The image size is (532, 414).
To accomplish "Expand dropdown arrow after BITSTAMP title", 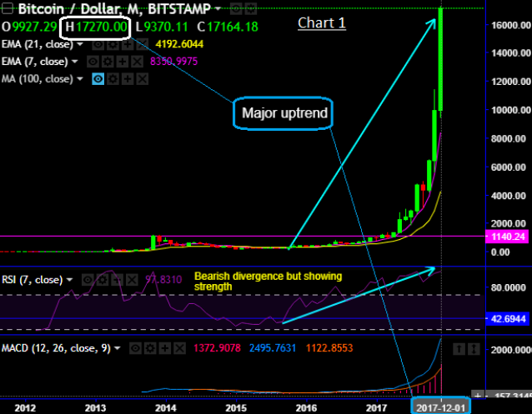I will 218,8.
